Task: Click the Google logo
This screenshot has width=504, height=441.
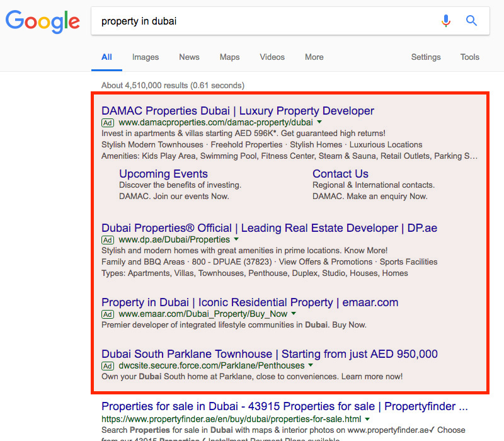Action: coord(43,21)
